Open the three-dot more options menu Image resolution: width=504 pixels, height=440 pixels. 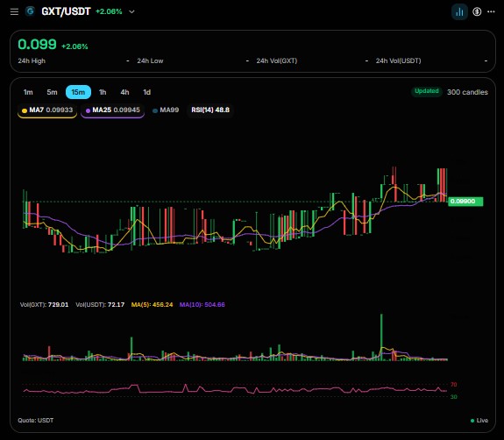491,11
